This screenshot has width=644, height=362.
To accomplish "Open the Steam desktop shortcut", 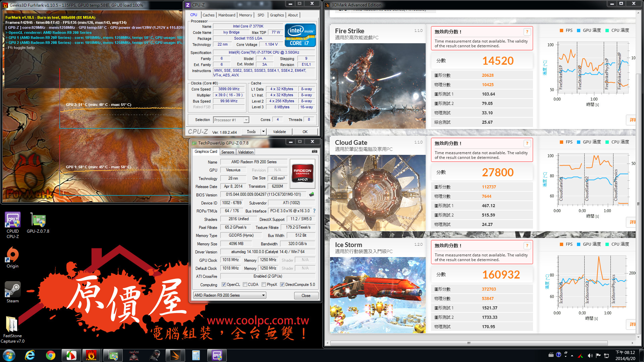I will (13, 292).
